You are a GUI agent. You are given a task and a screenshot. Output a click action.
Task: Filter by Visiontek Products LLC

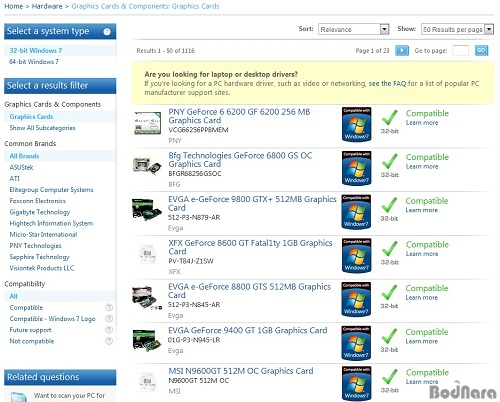[42, 268]
